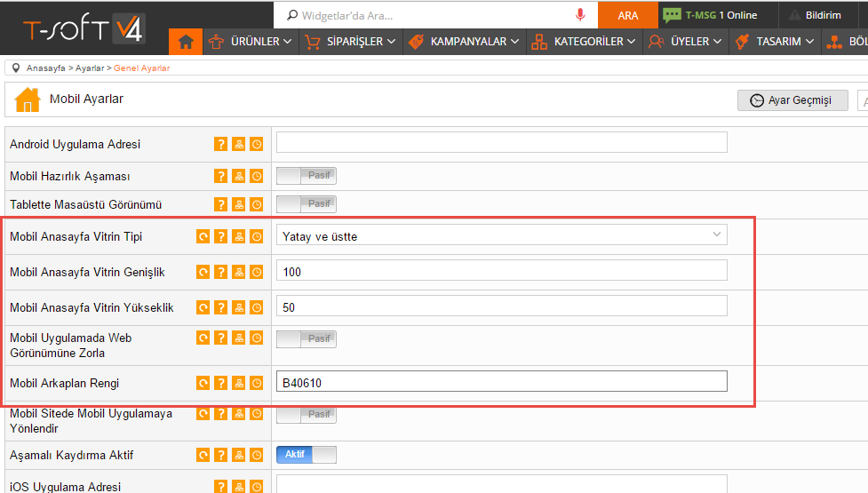Open help for Mobil Anasayfa Vitrin Tipi

tap(221, 237)
